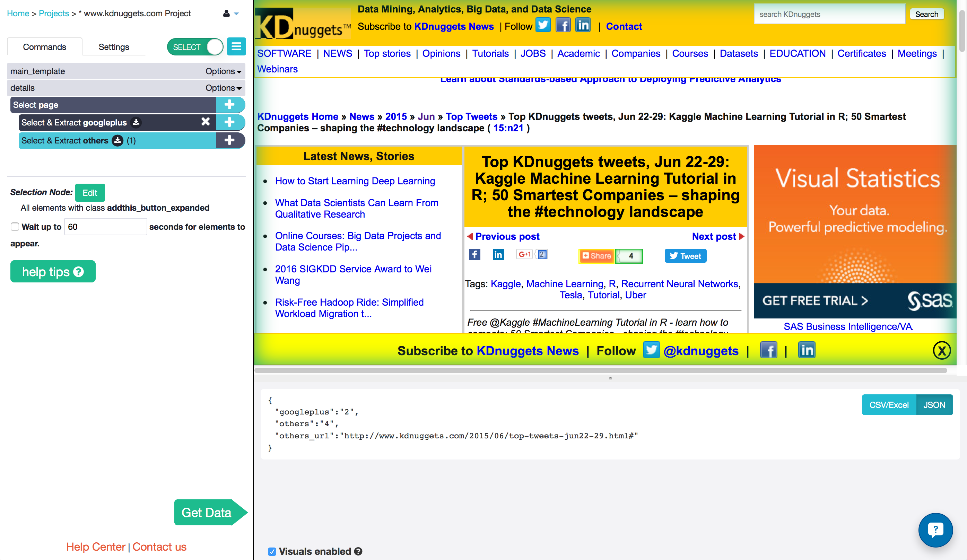Click the hamburger menu icon
This screenshot has height=560, width=967.
237,47
